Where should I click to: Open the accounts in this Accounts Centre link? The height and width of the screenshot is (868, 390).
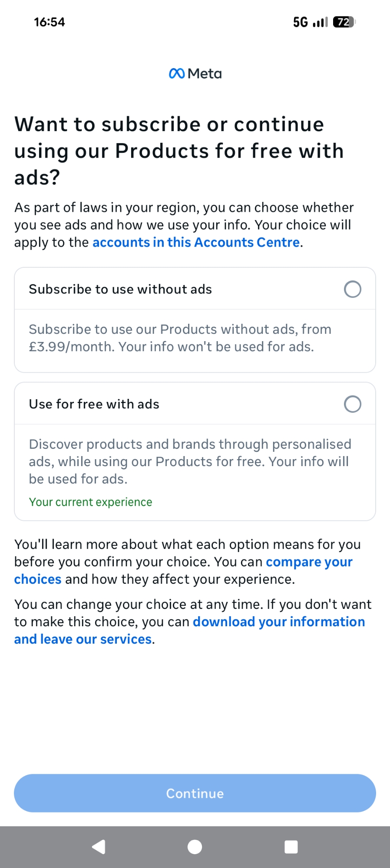[196, 242]
